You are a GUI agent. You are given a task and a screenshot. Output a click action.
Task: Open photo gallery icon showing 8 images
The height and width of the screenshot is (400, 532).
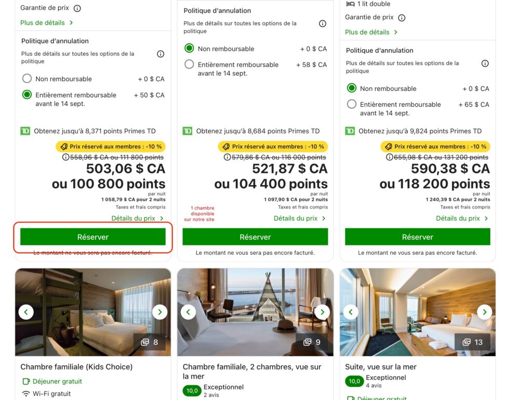pos(150,342)
